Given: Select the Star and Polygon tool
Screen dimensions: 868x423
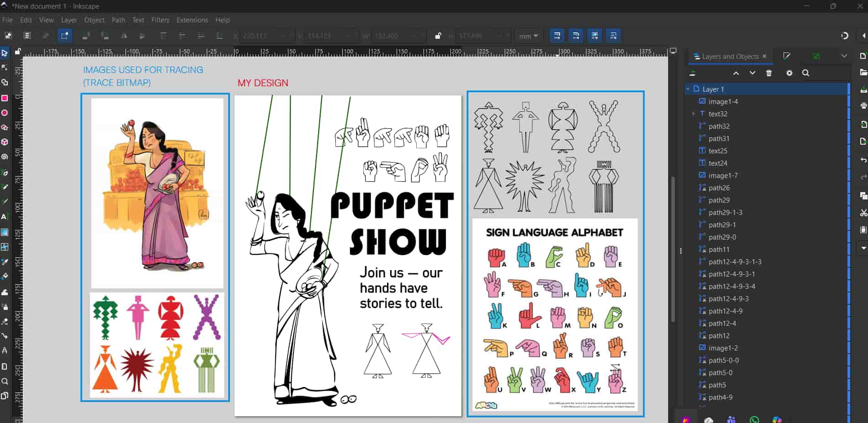Looking at the screenshot, I should (x=5, y=127).
